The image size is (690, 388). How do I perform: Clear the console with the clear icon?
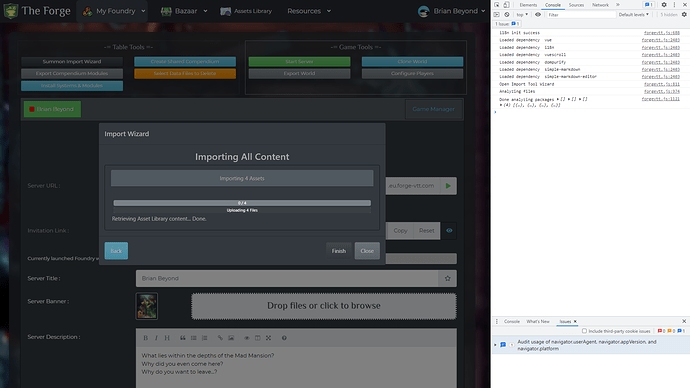click(507, 15)
